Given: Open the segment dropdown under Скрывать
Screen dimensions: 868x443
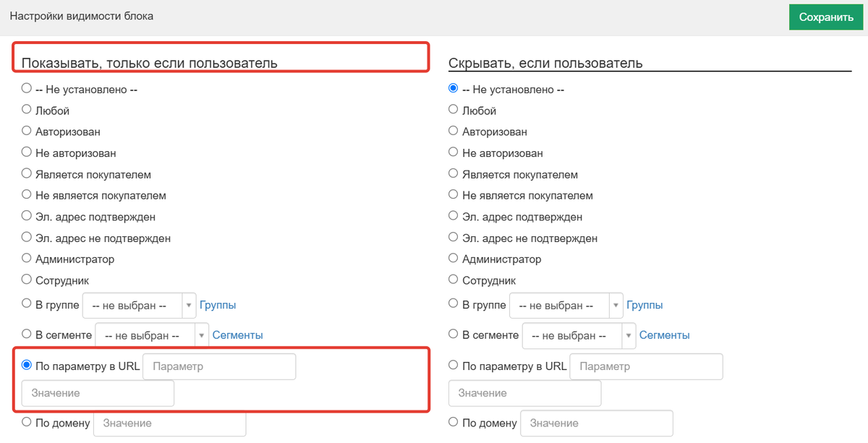Looking at the screenshot, I should point(579,336).
